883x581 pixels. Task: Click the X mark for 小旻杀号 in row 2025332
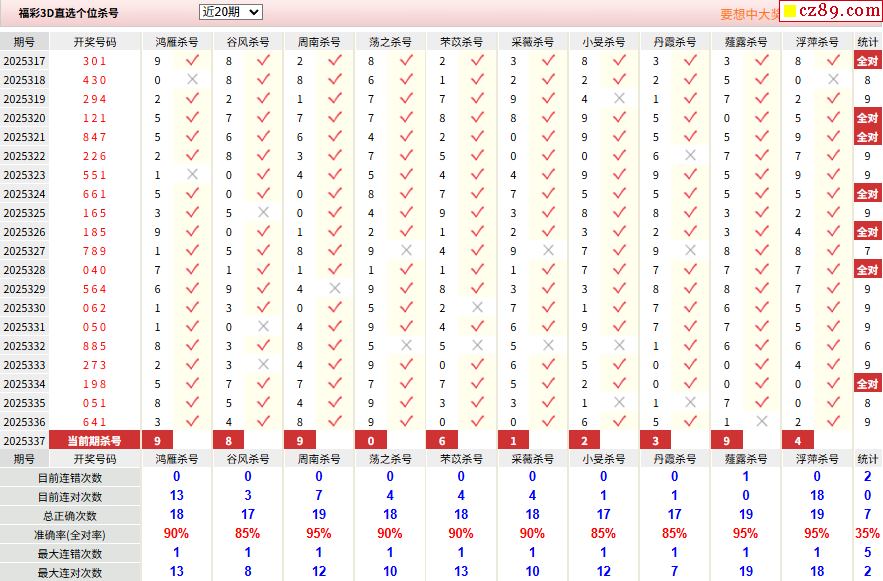pyautogui.click(x=619, y=346)
